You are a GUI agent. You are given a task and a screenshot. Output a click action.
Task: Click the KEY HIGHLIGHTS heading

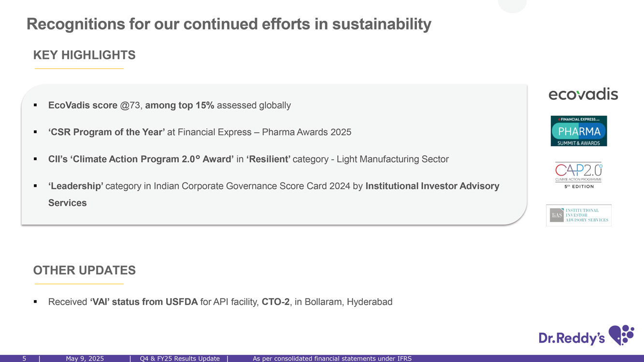click(x=84, y=56)
